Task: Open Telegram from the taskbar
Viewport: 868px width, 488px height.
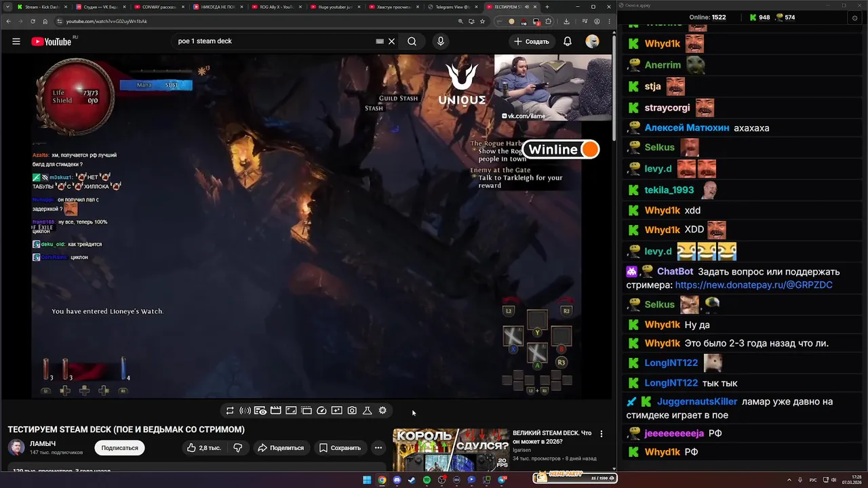Action: [x=502, y=480]
